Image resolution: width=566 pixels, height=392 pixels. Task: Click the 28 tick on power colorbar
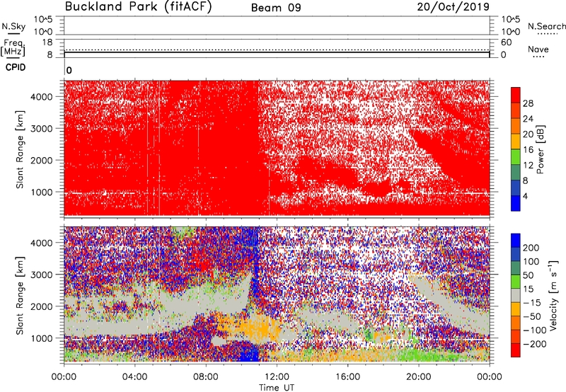point(528,103)
